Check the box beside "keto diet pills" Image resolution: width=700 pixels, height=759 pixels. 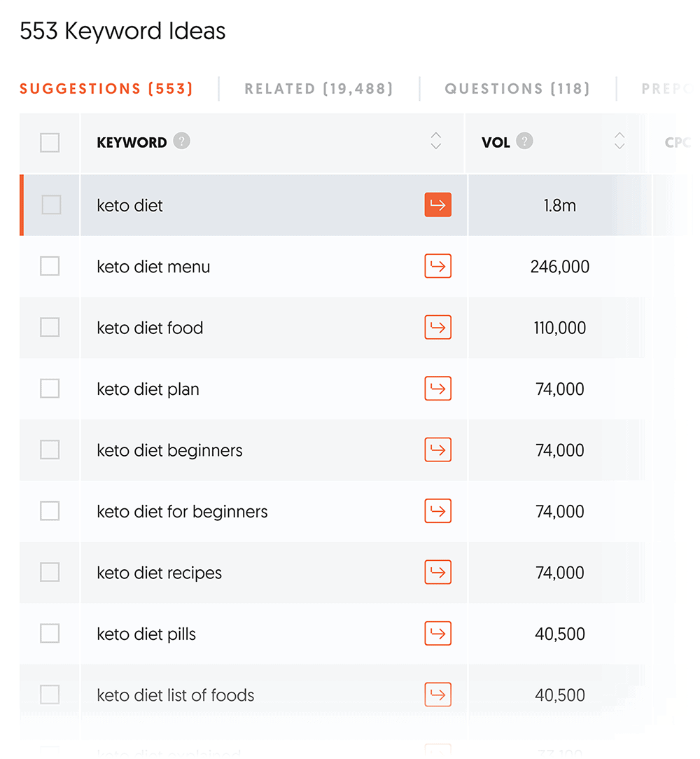click(x=49, y=633)
